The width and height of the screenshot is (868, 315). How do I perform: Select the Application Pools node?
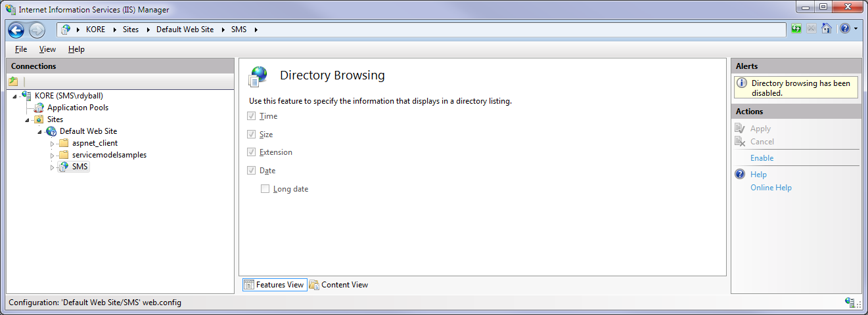[78, 108]
